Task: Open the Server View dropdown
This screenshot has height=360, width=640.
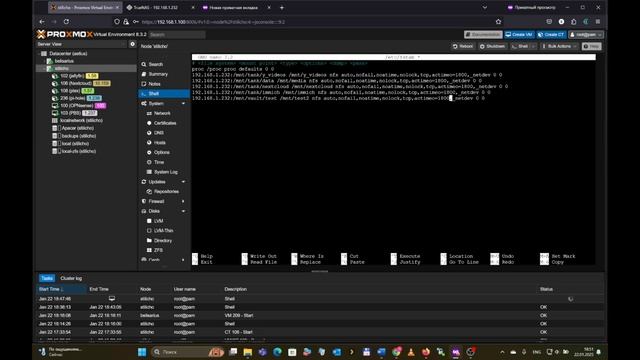Action: coord(82,44)
